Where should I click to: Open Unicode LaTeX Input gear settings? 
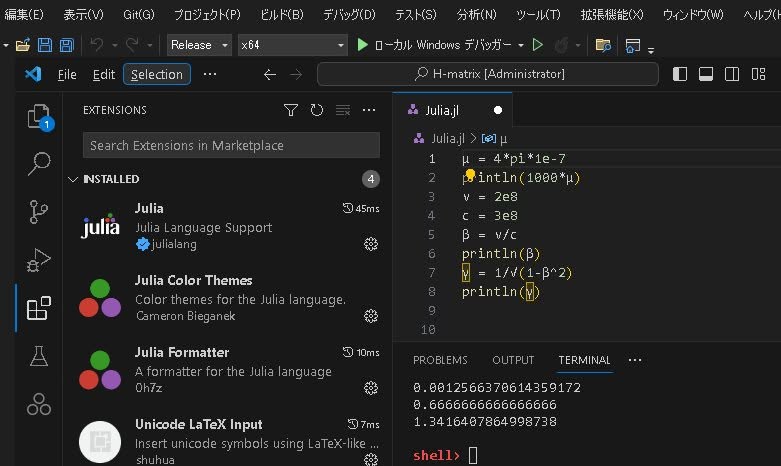click(x=371, y=459)
